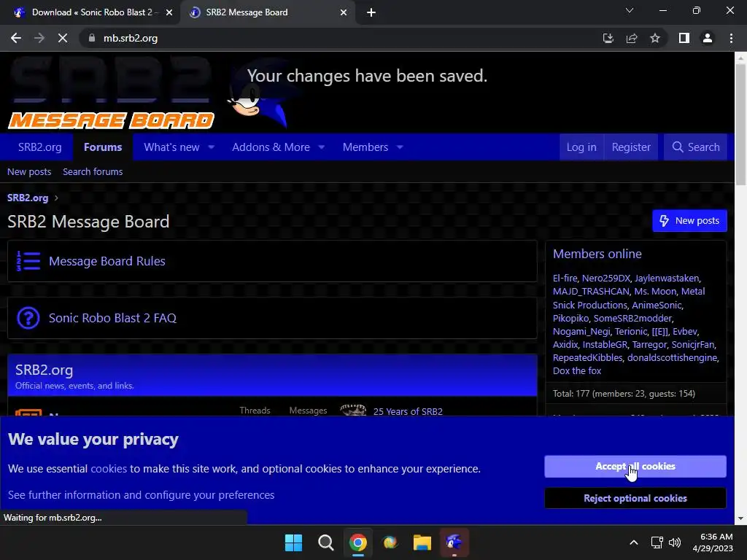Open the tab search chevron

pyautogui.click(x=630, y=10)
